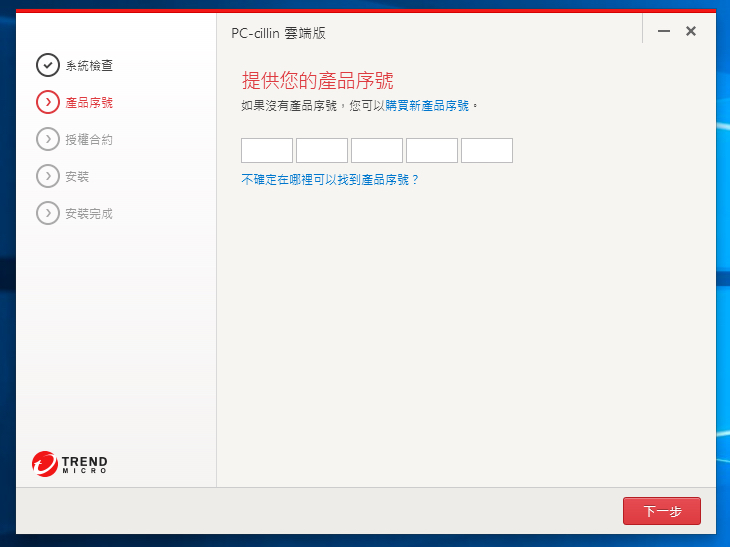Image resolution: width=730 pixels, height=547 pixels.
Task: Open 不確定在哪裡可以找到產品序號 help link
Action: [x=330, y=180]
